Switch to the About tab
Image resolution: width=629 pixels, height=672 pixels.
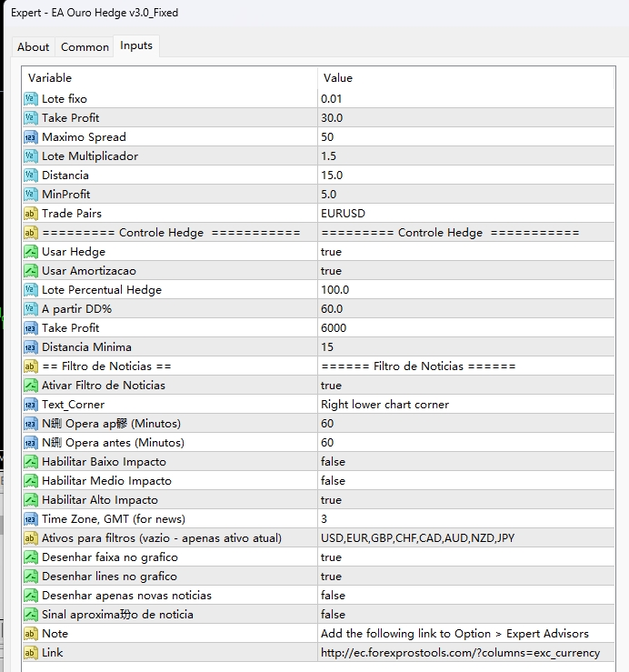[x=34, y=46]
